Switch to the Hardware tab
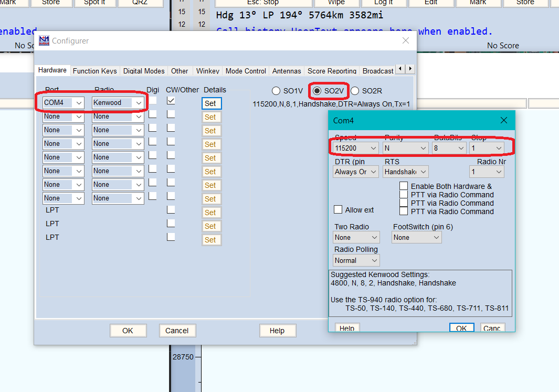Image resolution: width=559 pixels, height=392 pixels. tap(52, 70)
